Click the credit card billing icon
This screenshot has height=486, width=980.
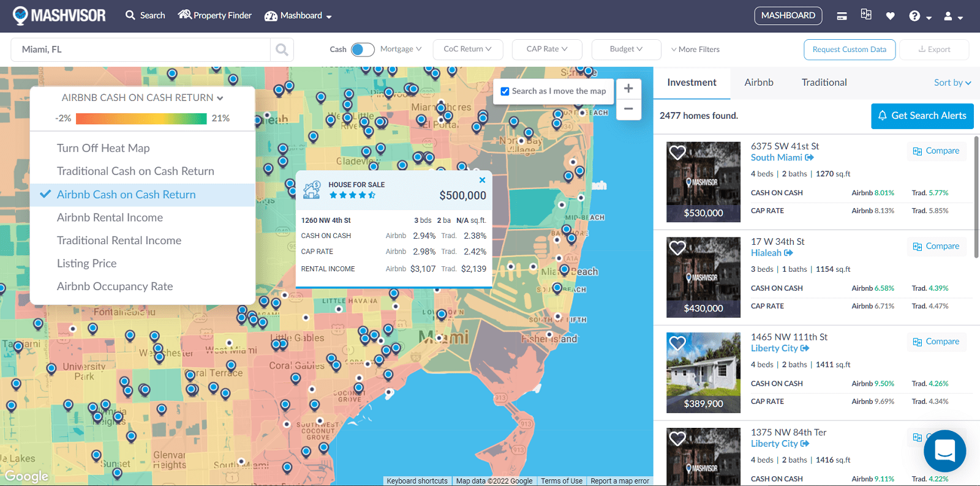(842, 16)
